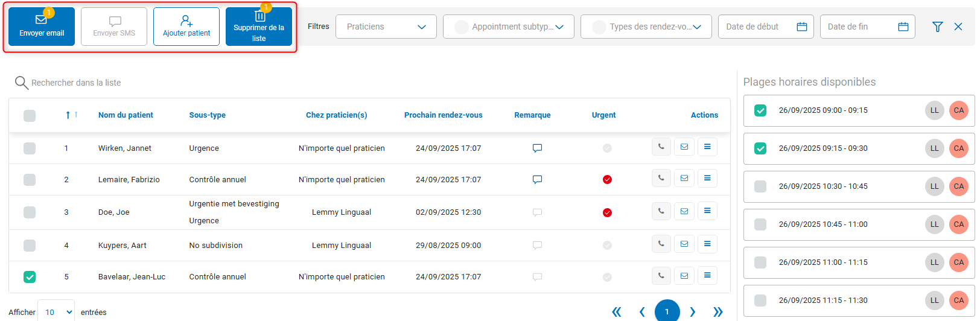Uncheck the Bavelaar, Jean-Luc row checkbox
Screen dimensions: 980x321
coord(30,277)
